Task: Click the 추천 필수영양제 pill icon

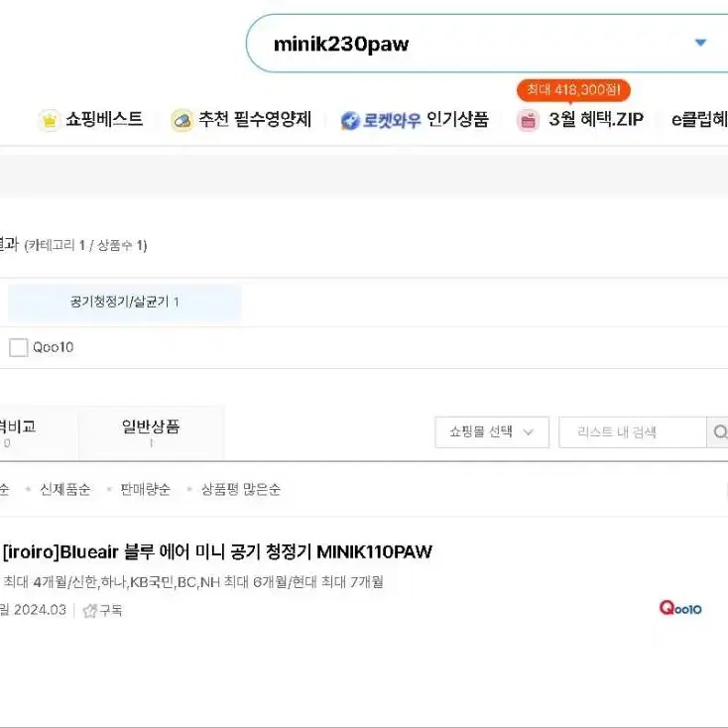Action: point(182,120)
